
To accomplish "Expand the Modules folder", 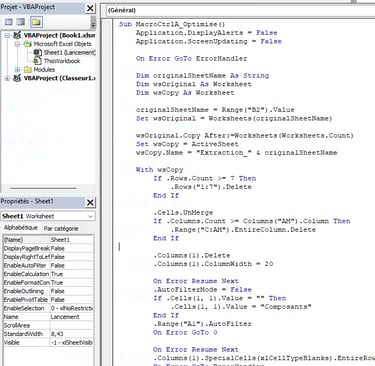I will pyautogui.click(x=18, y=70).
